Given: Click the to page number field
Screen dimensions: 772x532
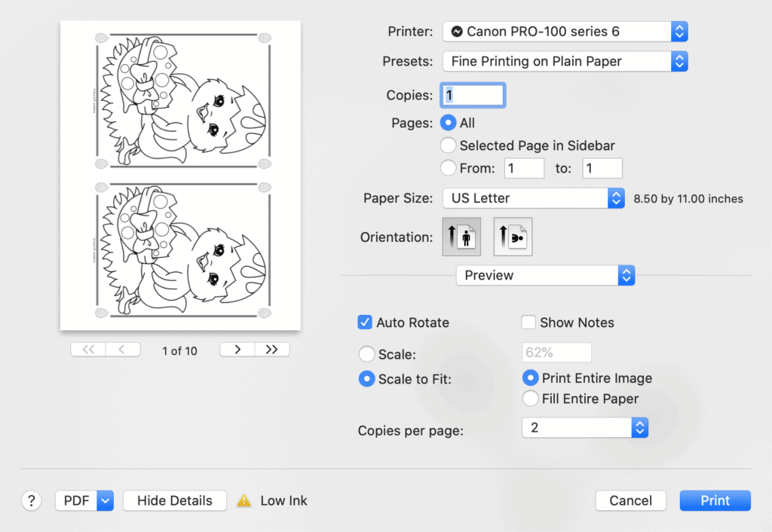Looking at the screenshot, I should (x=602, y=168).
